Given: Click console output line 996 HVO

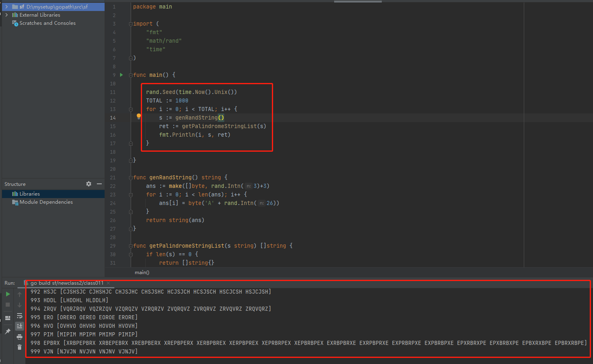Looking at the screenshot, I should pyautogui.click(x=84, y=326).
